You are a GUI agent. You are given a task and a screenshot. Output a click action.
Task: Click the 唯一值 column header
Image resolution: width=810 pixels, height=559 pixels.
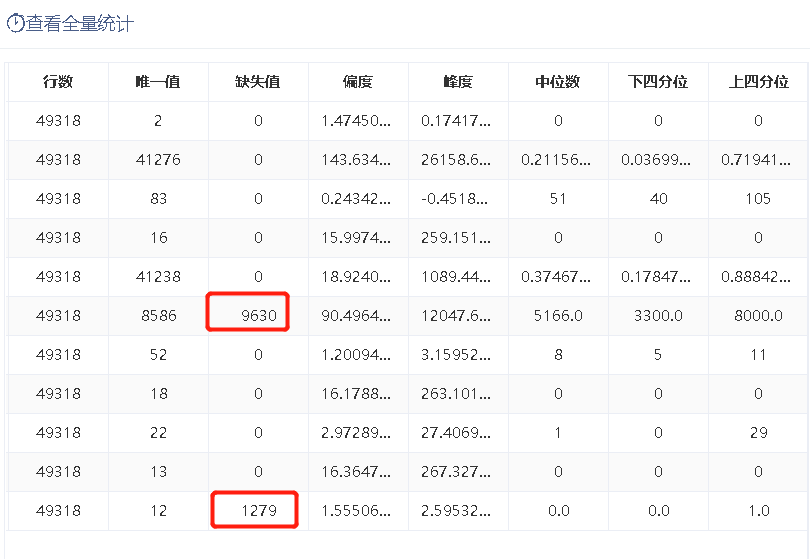tap(158, 82)
